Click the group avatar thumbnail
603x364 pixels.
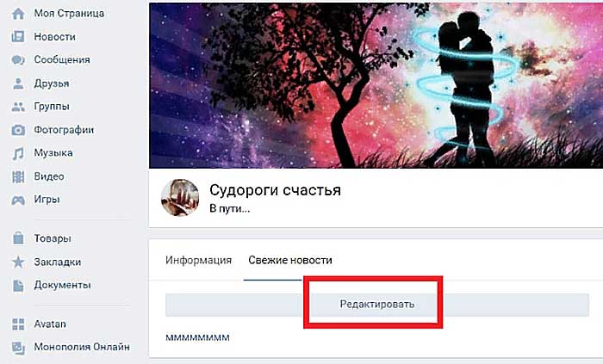point(180,197)
